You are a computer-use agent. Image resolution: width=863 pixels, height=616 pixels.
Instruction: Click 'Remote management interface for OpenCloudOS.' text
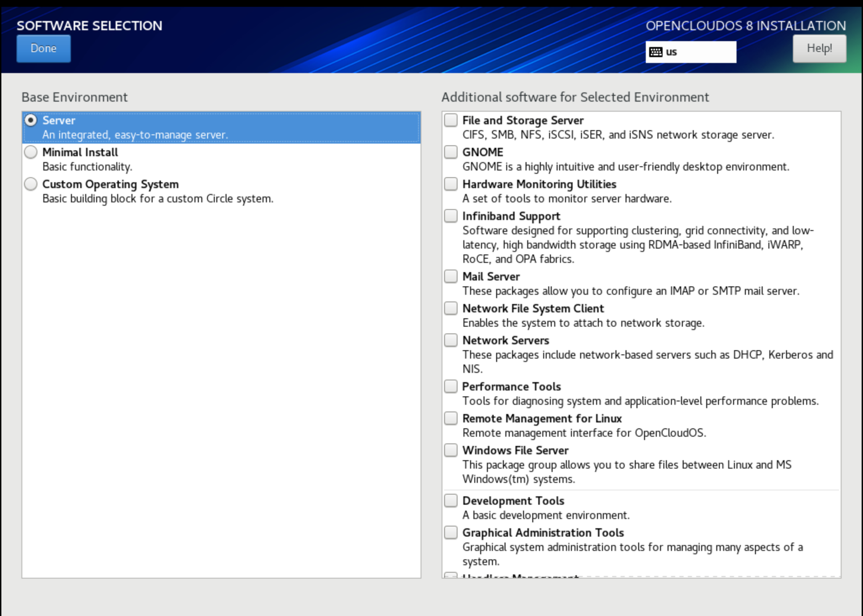[584, 433]
